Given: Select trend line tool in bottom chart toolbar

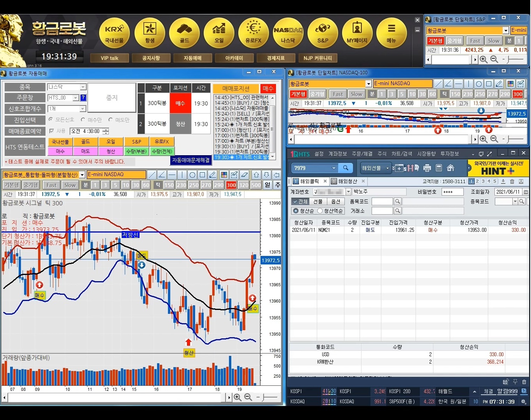Looking at the screenshot, I should (152, 175).
